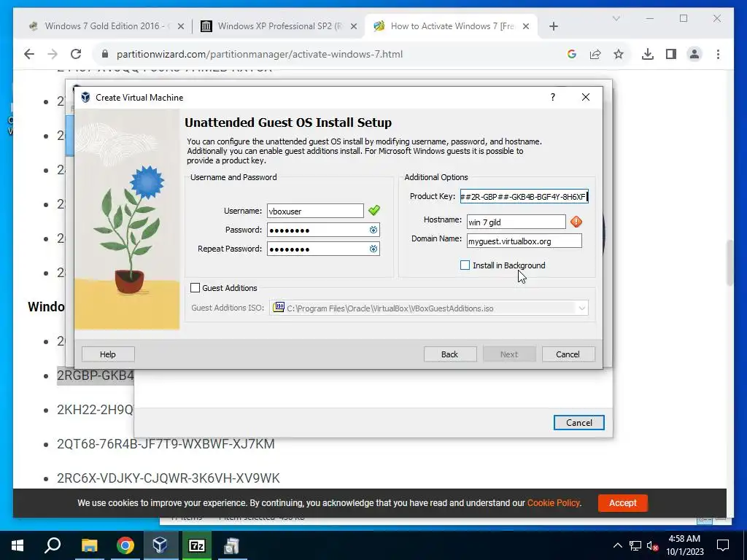Close the Windows XP Professional tab
Viewport: 747px width, 560px height.
[x=354, y=26]
